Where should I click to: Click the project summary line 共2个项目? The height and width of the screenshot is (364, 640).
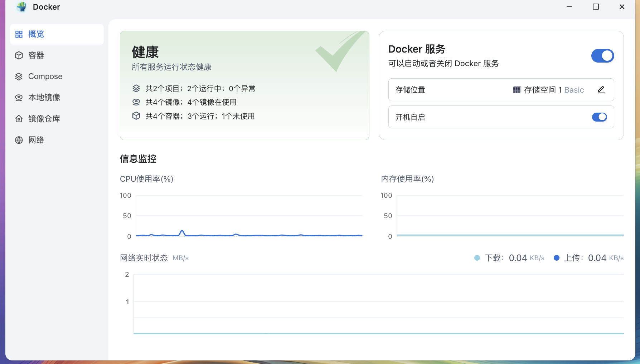(200, 89)
